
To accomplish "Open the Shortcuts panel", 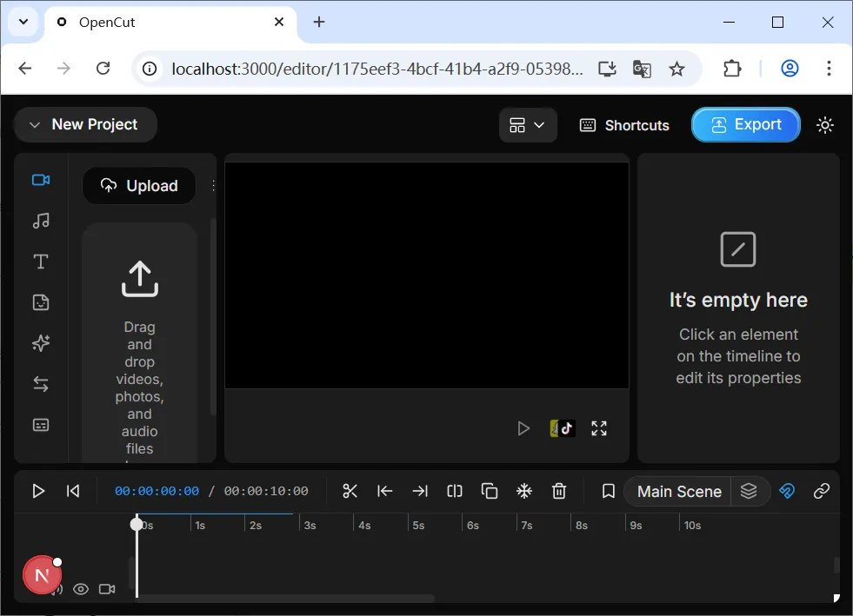I will (623, 124).
